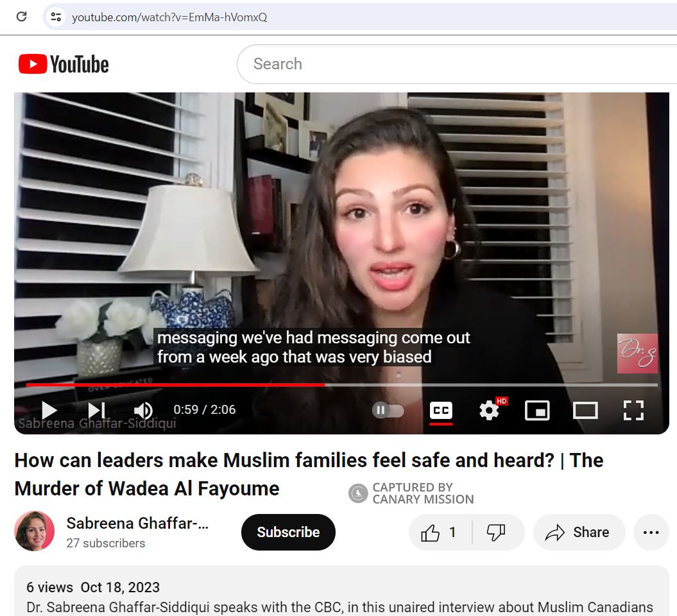Play the video
The height and width of the screenshot is (616, 677).
pyautogui.click(x=48, y=411)
